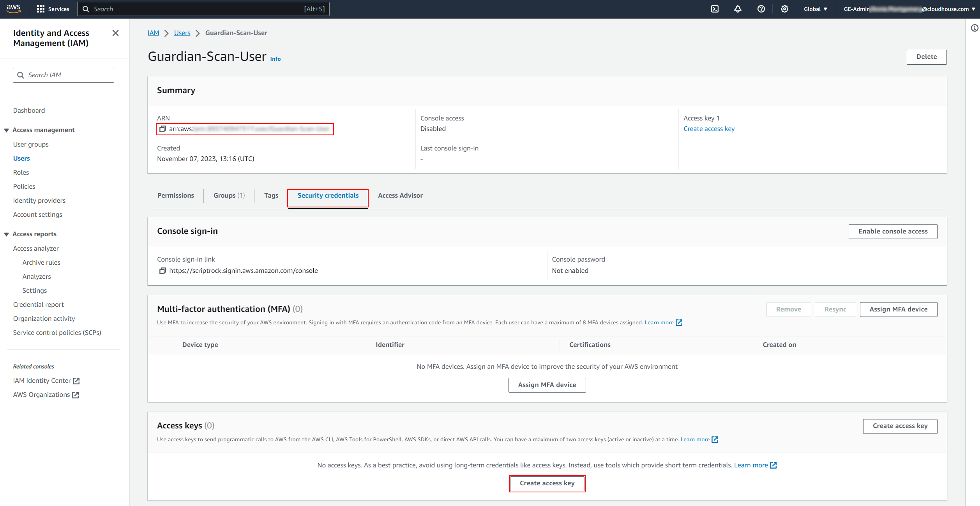Screen dimensions: 980x506
Task: Open the info panel icon at right edge
Action: pyautogui.click(x=974, y=28)
